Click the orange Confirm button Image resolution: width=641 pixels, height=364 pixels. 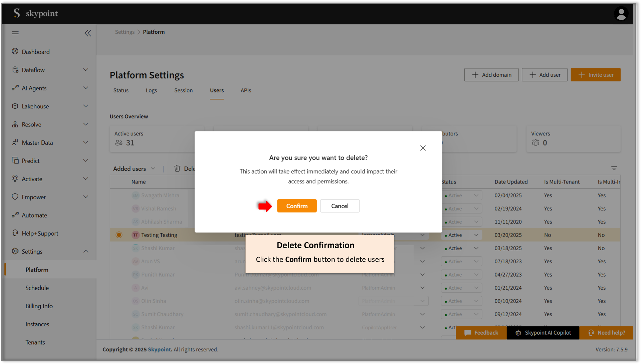point(296,206)
